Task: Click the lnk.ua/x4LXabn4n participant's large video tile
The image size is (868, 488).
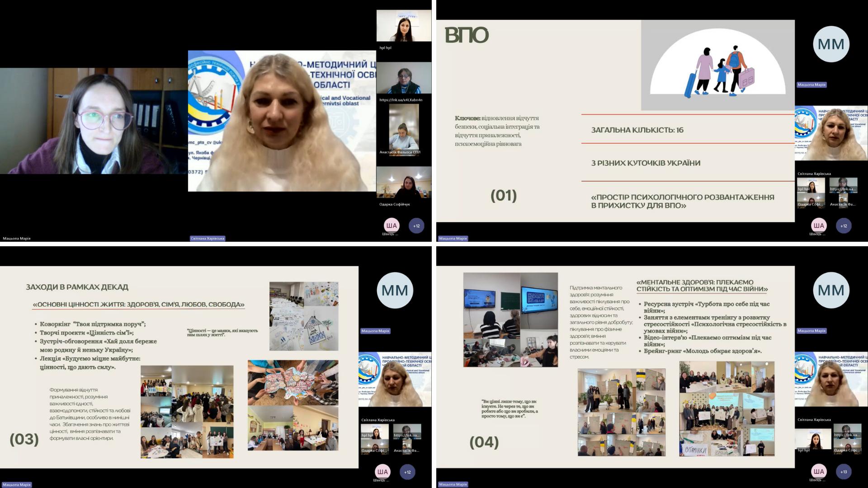Action: [x=403, y=79]
